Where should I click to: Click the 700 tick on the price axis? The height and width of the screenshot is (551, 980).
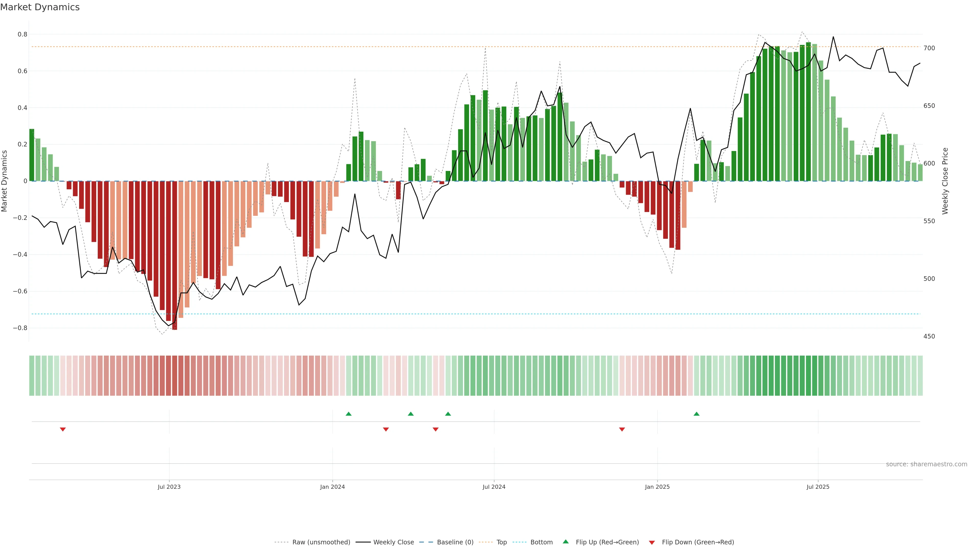pyautogui.click(x=929, y=48)
